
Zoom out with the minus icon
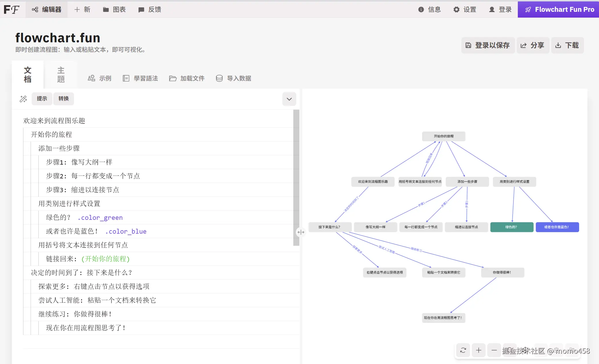click(x=494, y=350)
